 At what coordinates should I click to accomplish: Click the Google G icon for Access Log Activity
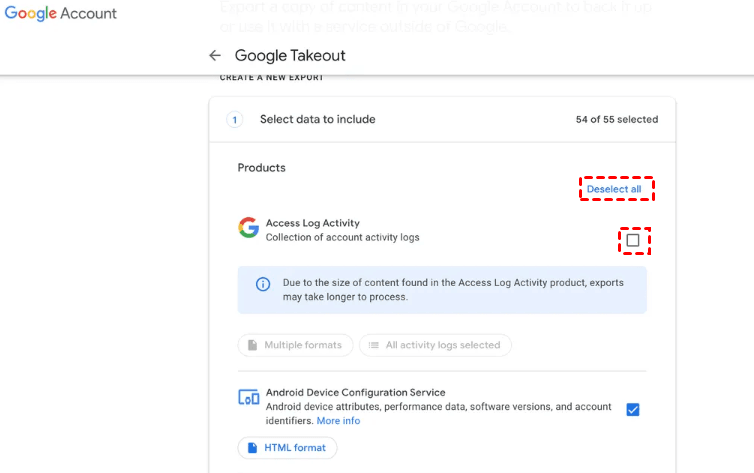coord(248,228)
